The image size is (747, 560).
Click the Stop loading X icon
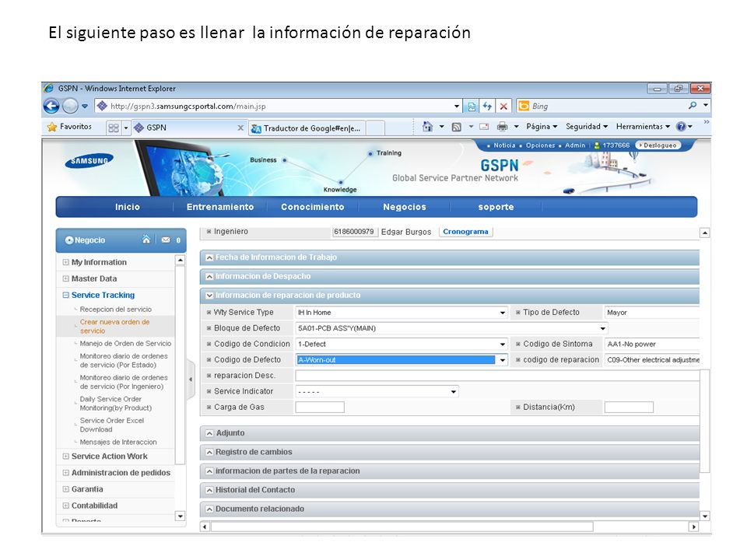pos(503,107)
